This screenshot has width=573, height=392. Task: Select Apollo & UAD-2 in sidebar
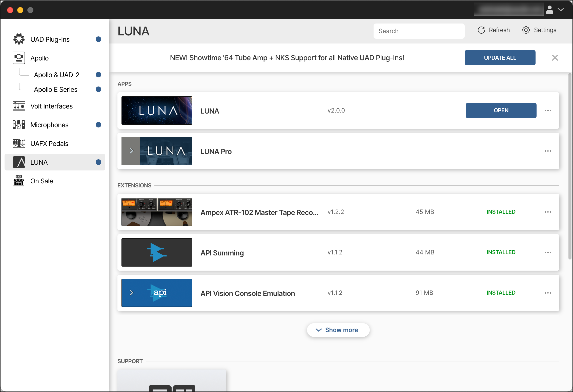pyautogui.click(x=57, y=75)
